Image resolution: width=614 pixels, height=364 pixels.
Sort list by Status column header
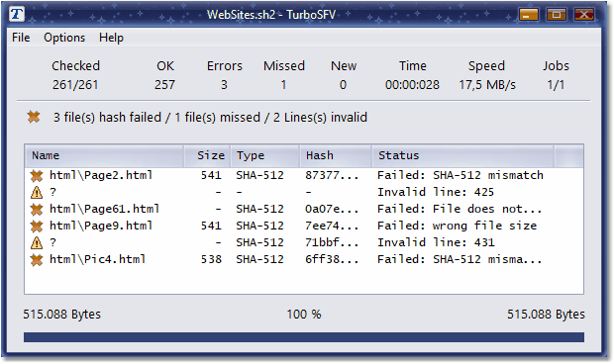(462, 155)
